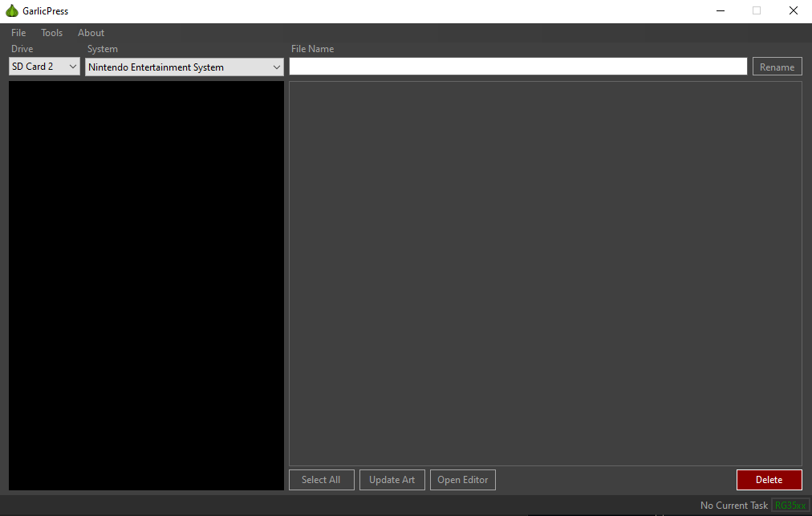Image resolution: width=812 pixels, height=516 pixels.
Task: Open the About menu
Action: click(91, 32)
